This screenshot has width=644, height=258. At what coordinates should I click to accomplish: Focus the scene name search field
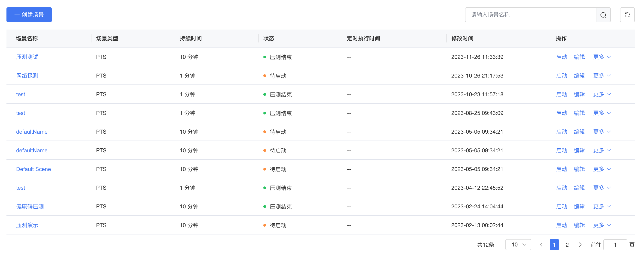click(530, 15)
